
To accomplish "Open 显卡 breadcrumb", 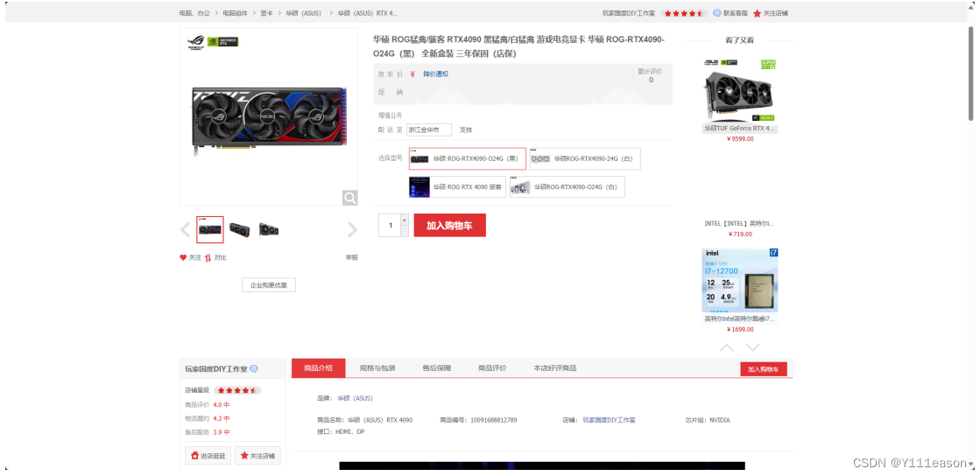I will coord(267,13).
